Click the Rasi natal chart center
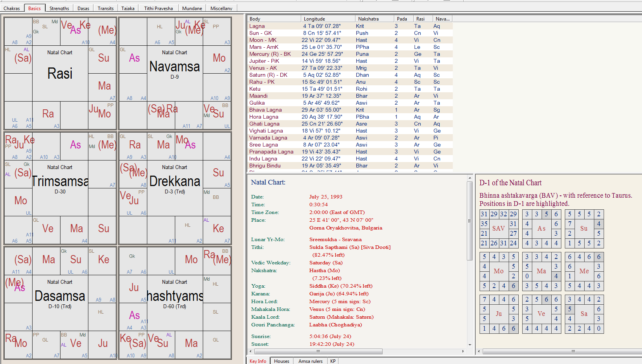 pyautogui.click(x=60, y=73)
